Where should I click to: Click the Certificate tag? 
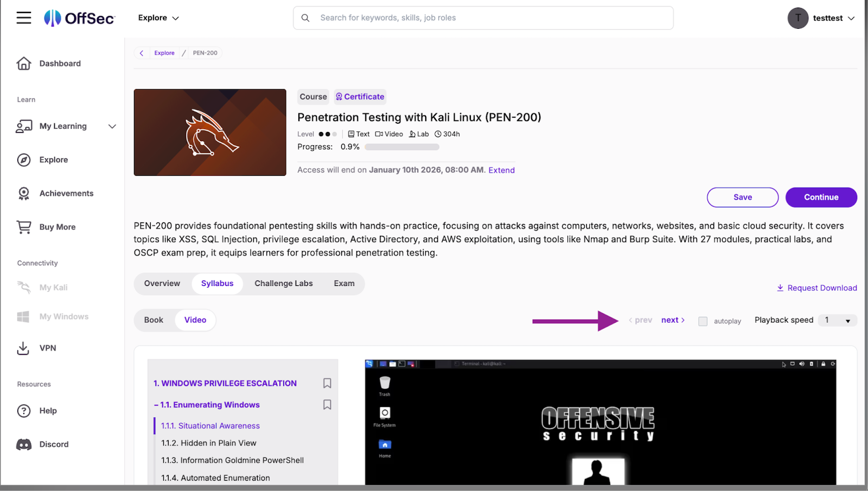coord(360,97)
